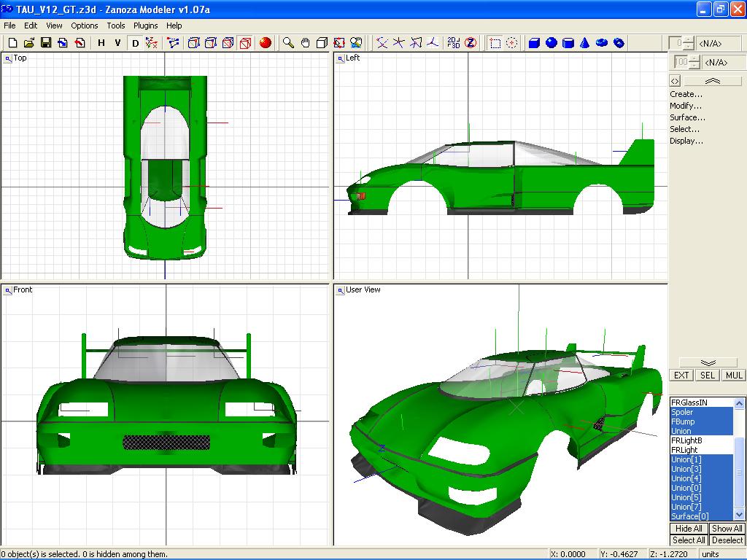The height and width of the screenshot is (560, 747).
Task: Toggle the V axis constraint button
Action: coord(118,43)
